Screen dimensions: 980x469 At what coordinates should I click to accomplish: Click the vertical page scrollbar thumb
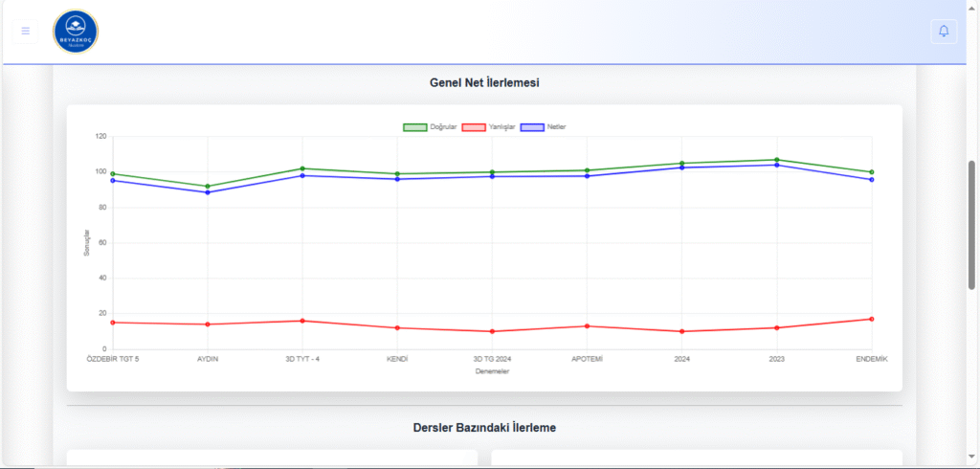click(x=972, y=225)
